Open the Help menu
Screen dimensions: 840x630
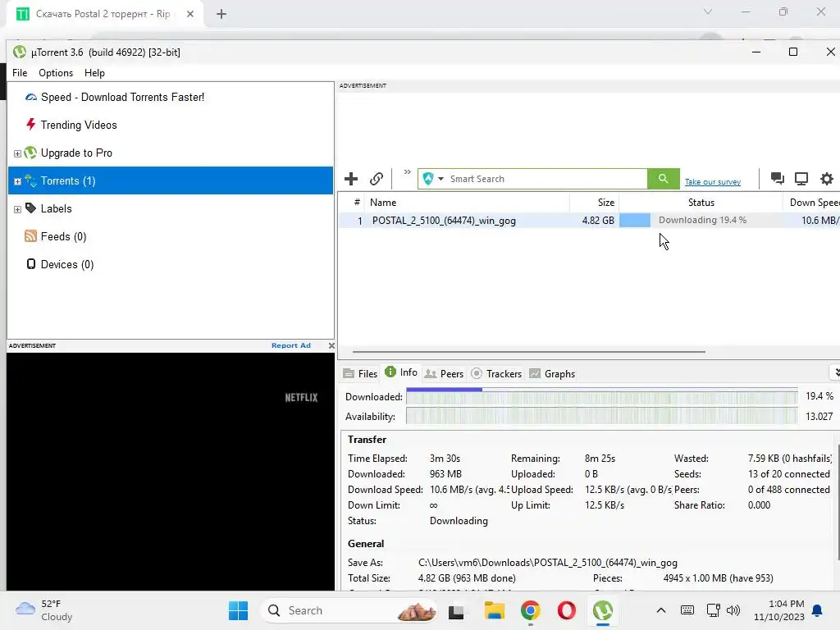point(94,73)
